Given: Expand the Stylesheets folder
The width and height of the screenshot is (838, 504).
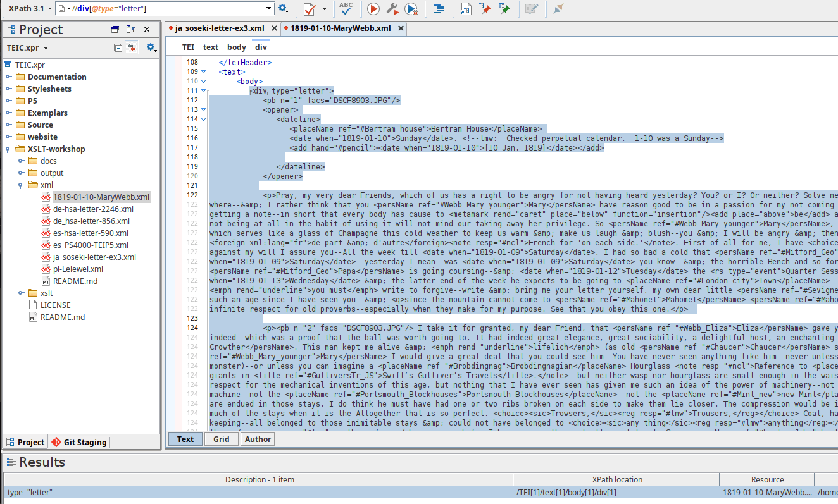Looking at the screenshot, I should pos(9,89).
